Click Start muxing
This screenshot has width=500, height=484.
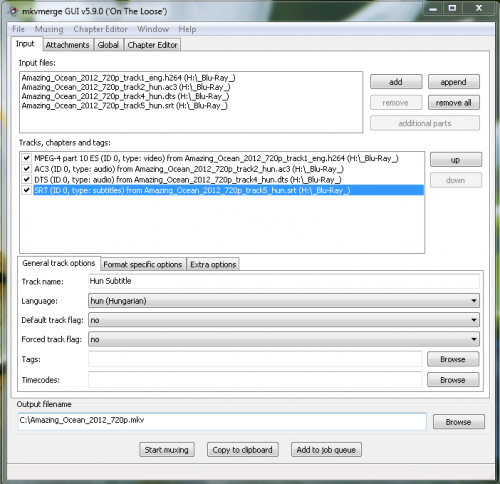coord(167,450)
